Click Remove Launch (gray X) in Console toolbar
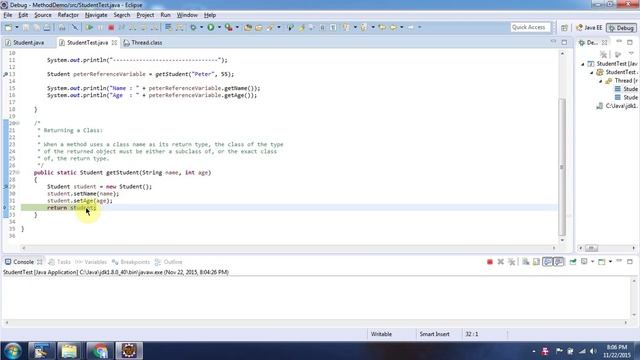Screen dimensions: 640x360 point(500,262)
